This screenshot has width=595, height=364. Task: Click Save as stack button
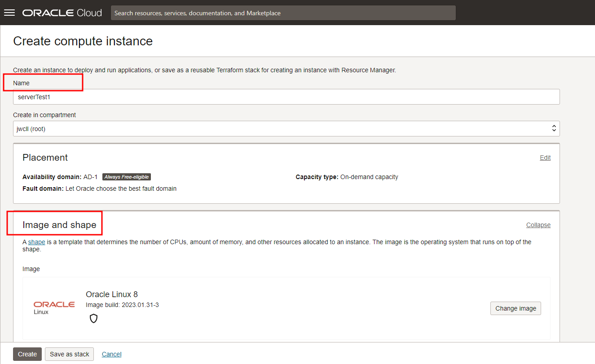click(70, 354)
